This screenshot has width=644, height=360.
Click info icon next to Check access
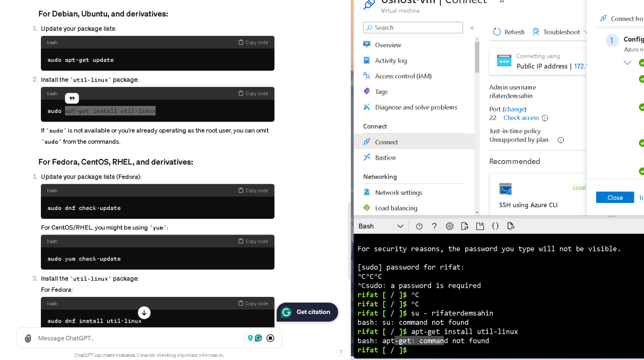point(545,119)
